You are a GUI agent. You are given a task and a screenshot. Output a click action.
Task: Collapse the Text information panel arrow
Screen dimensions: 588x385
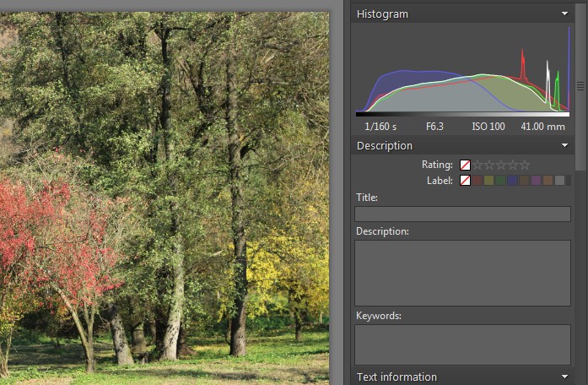click(564, 377)
